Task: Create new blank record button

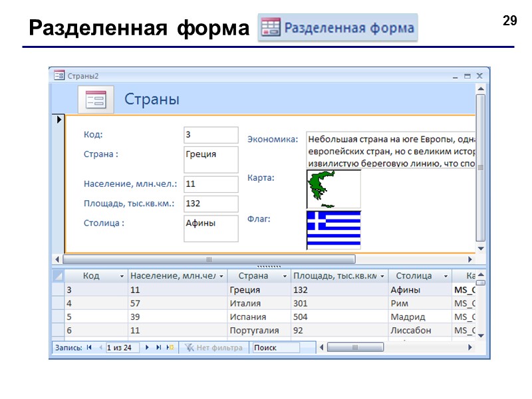Action: pyautogui.click(x=170, y=347)
